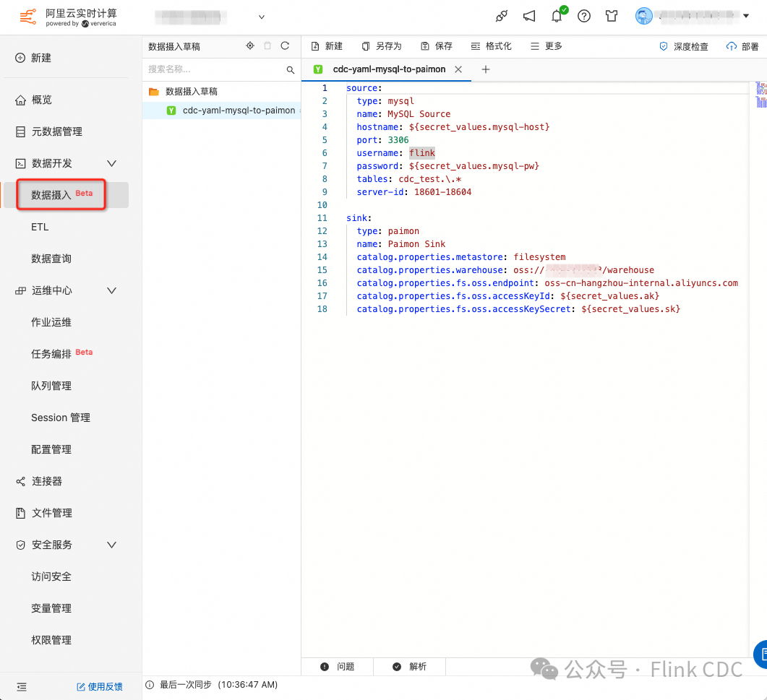Open 队列管理 page
767x700 pixels.
[51, 386]
